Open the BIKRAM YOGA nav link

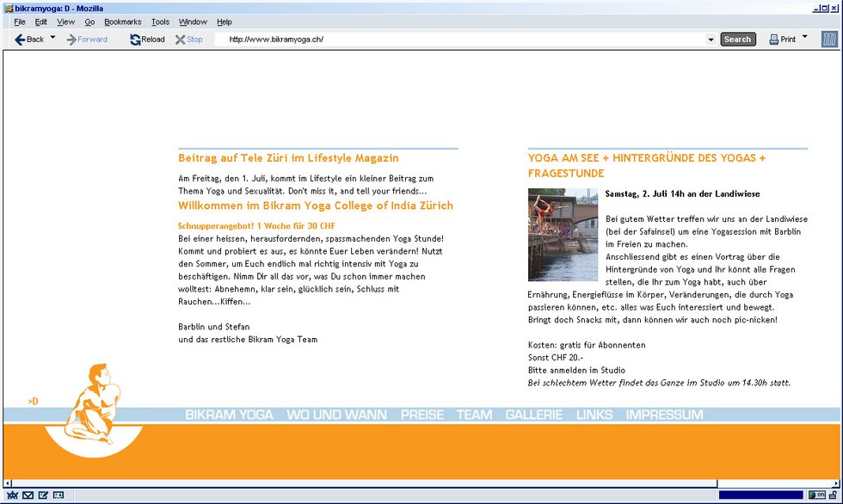coord(229,415)
